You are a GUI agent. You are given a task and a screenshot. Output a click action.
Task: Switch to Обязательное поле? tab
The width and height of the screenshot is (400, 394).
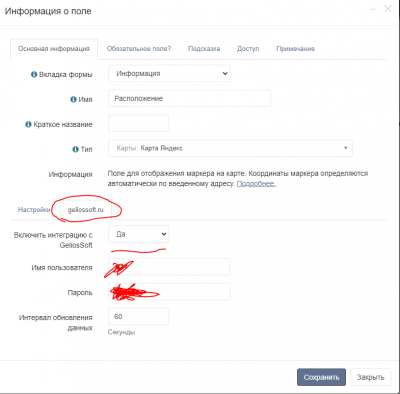tap(139, 49)
